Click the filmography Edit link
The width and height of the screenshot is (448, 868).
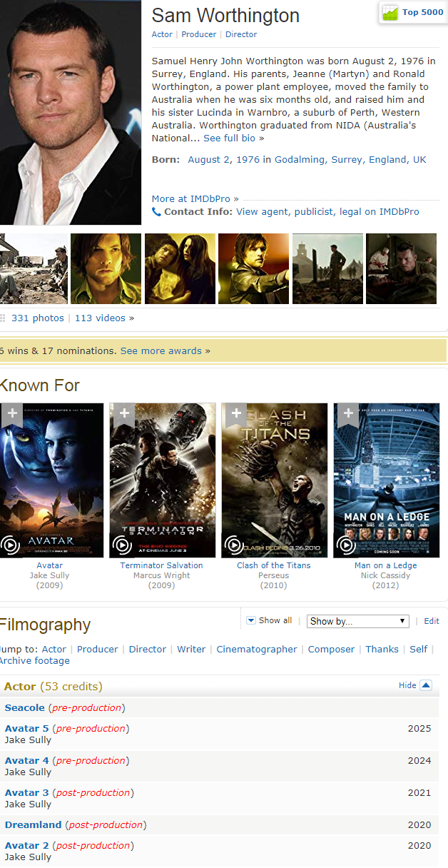(432, 621)
